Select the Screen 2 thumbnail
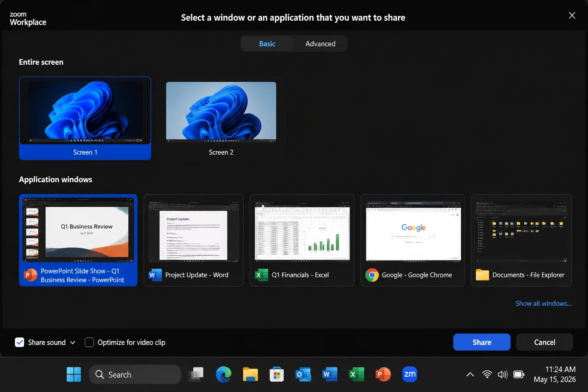The image size is (588, 392). pyautogui.click(x=221, y=118)
